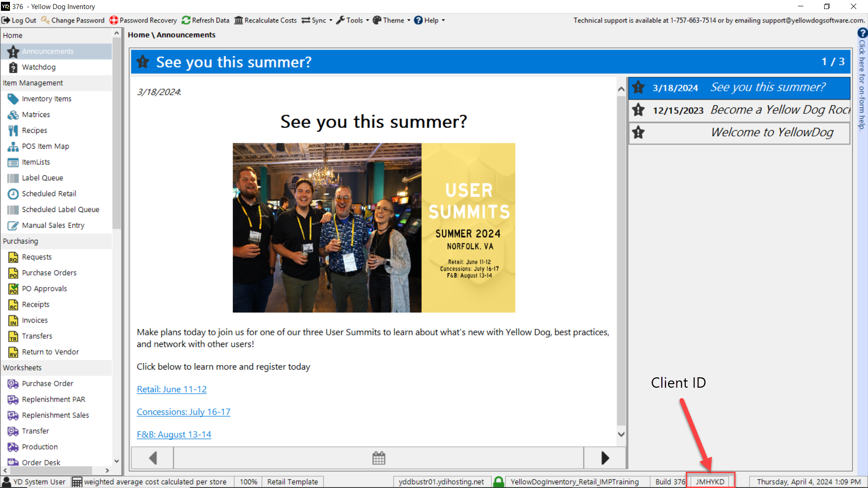Open the Transfer worksheet item
The image size is (868, 488).
[x=35, y=431]
